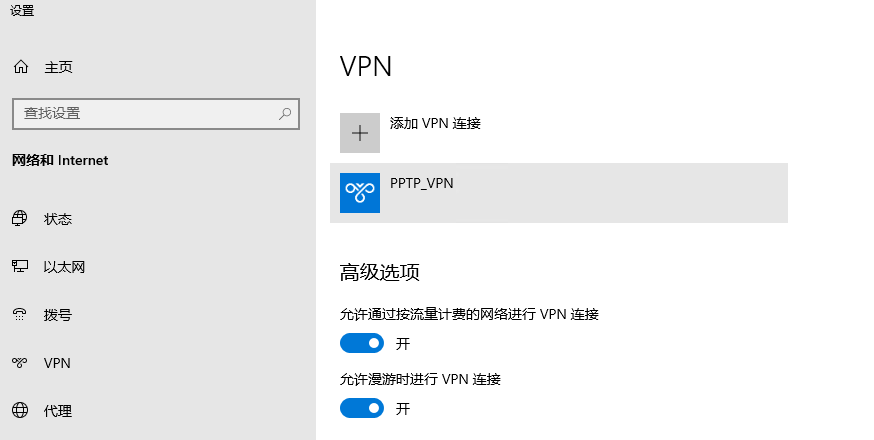Image resolution: width=874 pixels, height=440 pixels.
Task: Click the Status globe icon
Action: pos(20,219)
